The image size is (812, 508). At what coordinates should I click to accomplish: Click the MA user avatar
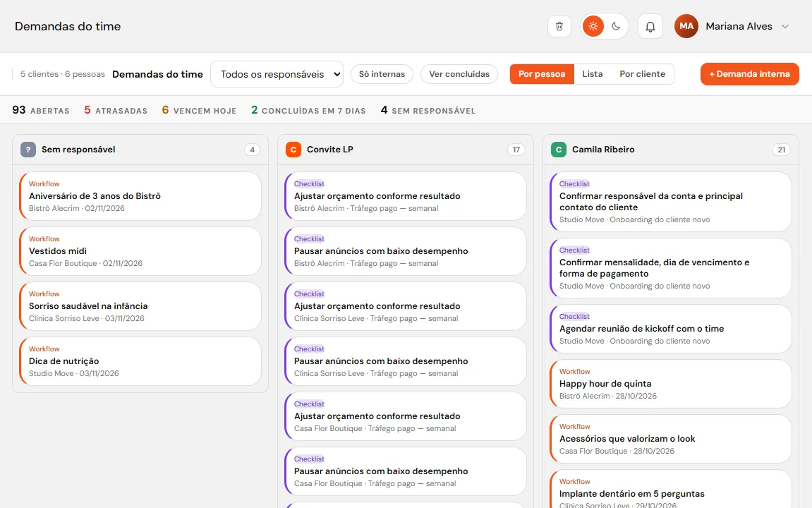(686, 26)
